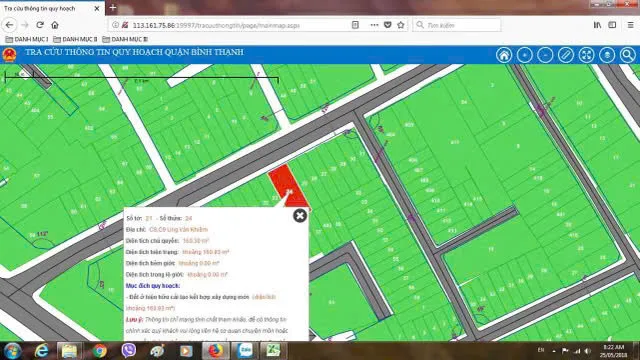640x360 pixels.
Task: Close the Tra cứu thông tin tab
Action: pyautogui.click(x=97, y=8)
